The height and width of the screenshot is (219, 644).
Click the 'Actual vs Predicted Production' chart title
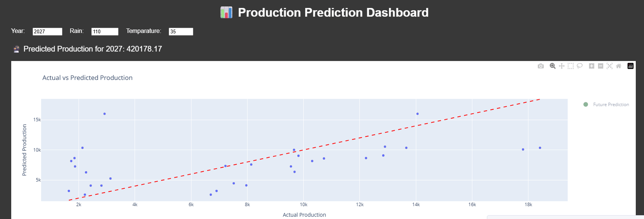(88, 78)
